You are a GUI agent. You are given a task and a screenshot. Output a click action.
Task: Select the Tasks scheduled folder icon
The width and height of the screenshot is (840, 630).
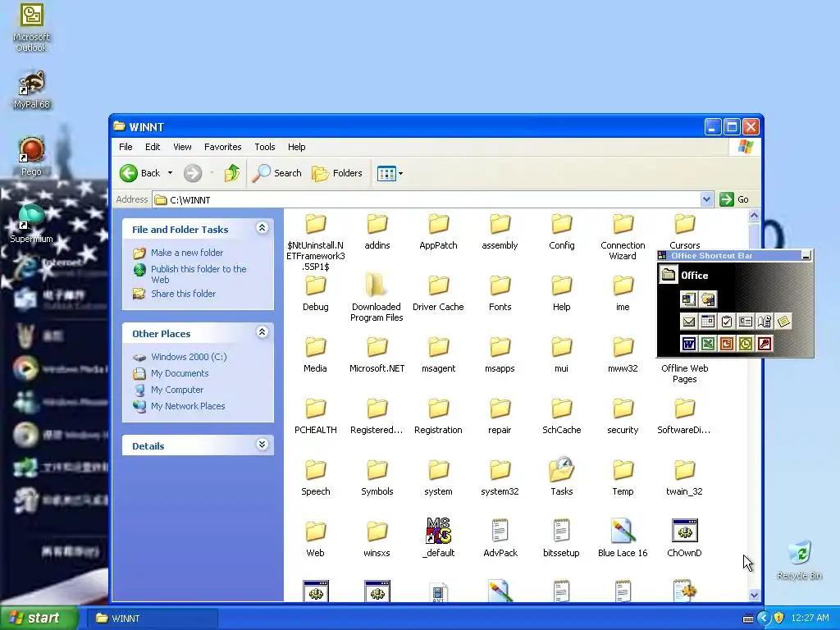pyautogui.click(x=561, y=477)
